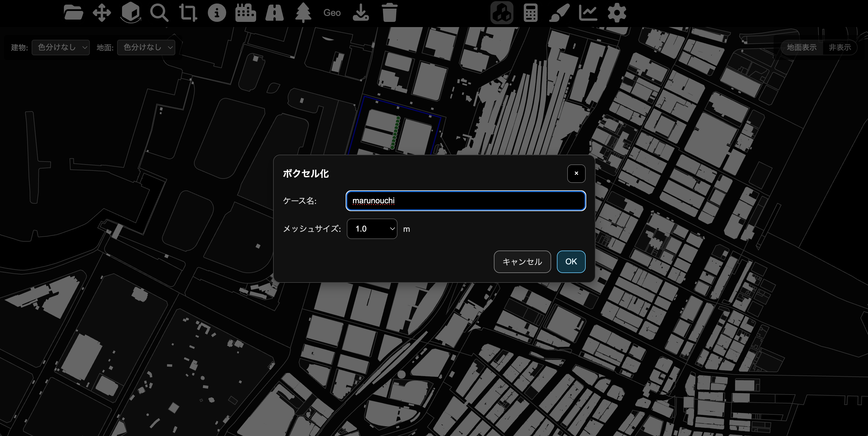Click the download arrow icon
The height and width of the screenshot is (436, 868).
(361, 13)
